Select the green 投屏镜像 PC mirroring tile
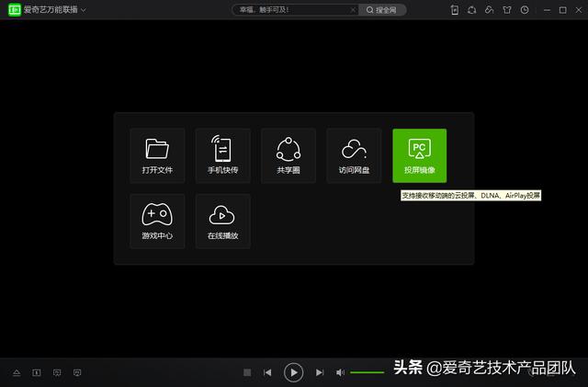 coord(420,155)
